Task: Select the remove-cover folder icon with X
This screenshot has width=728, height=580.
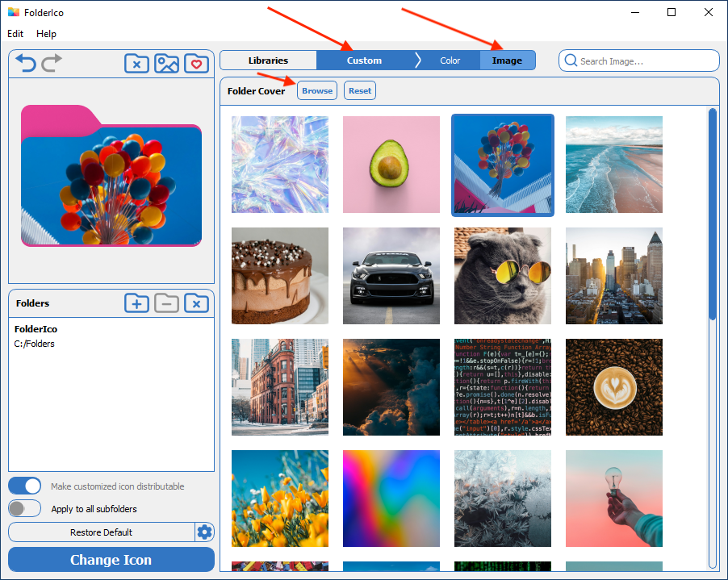Action: click(136, 63)
